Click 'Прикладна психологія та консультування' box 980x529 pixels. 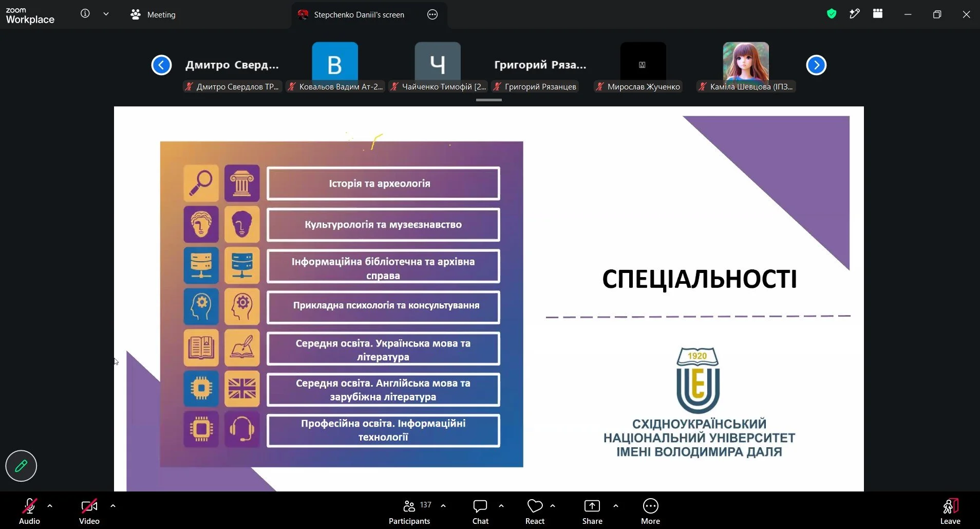pyautogui.click(x=383, y=307)
